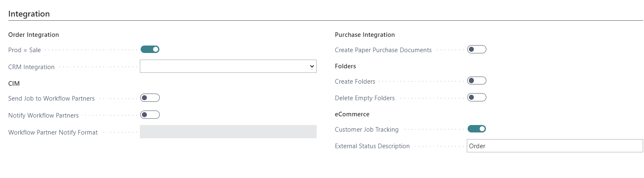Switch on Create Folders toggle
The width and height of the screenshot is (644, 178).
pyautogui.click(x=476, y=81)
